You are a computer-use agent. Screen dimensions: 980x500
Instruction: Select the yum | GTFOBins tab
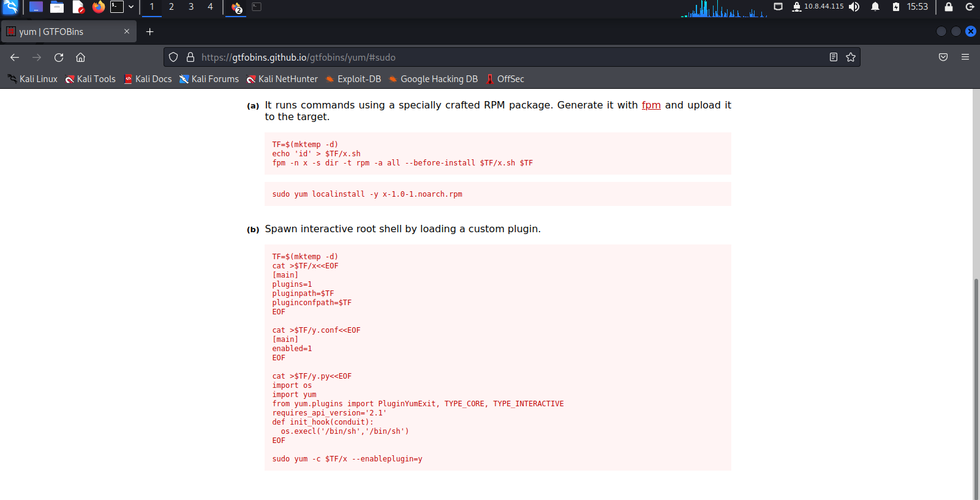point(69,32)
